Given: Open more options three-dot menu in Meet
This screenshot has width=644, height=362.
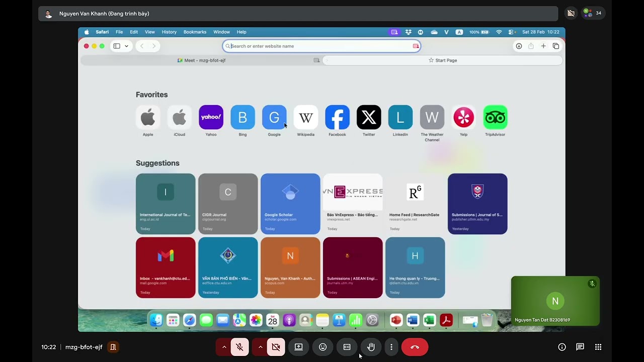Looking at the screenshot, I should 391,347.
